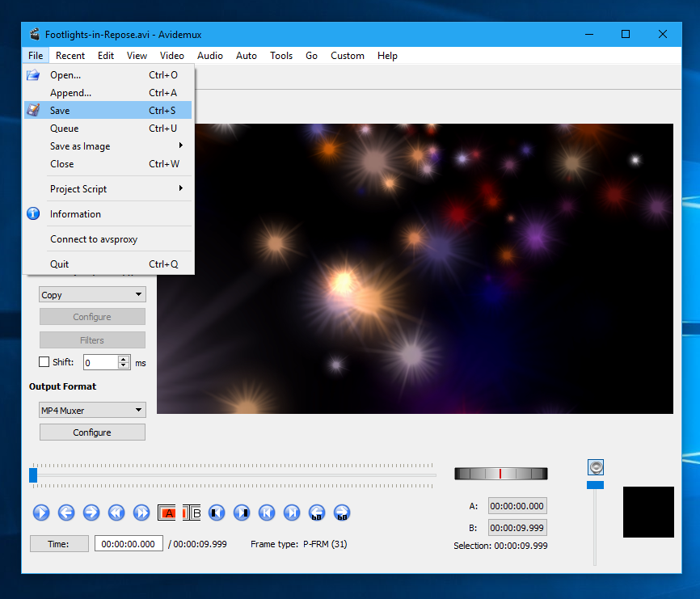The image size is (700, 599).
Task: Open the Tools menu
Action: click(281, 55)
